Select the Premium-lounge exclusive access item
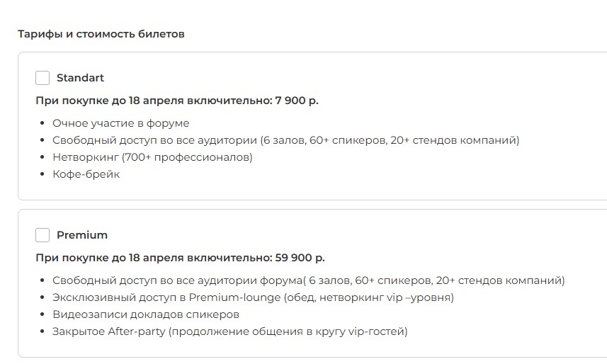 [x=253, y=297]
